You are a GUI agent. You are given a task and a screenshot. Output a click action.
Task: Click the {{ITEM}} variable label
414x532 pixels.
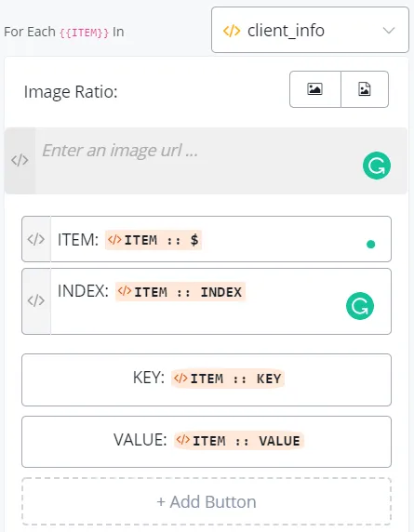click(x=84, y=33)
